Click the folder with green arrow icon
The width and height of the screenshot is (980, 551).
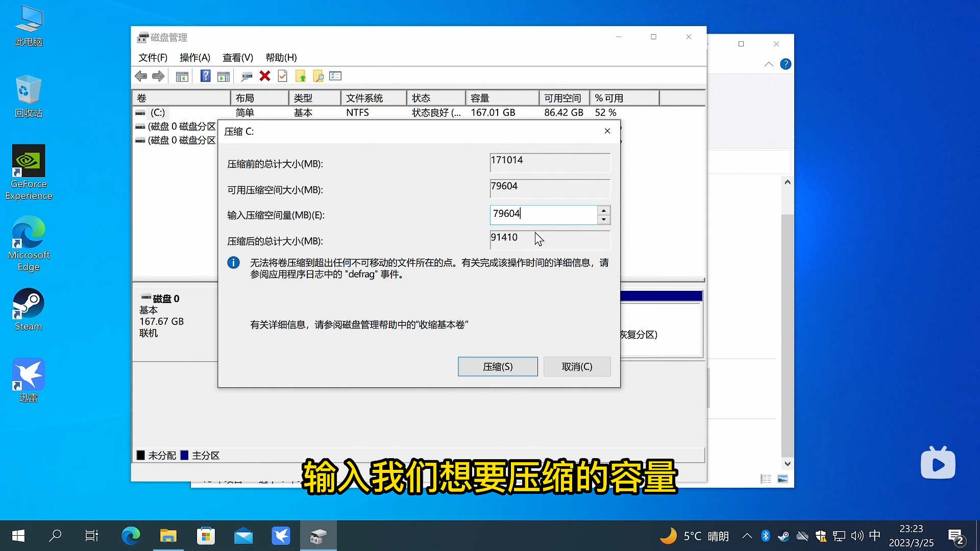tap(301, 77)
